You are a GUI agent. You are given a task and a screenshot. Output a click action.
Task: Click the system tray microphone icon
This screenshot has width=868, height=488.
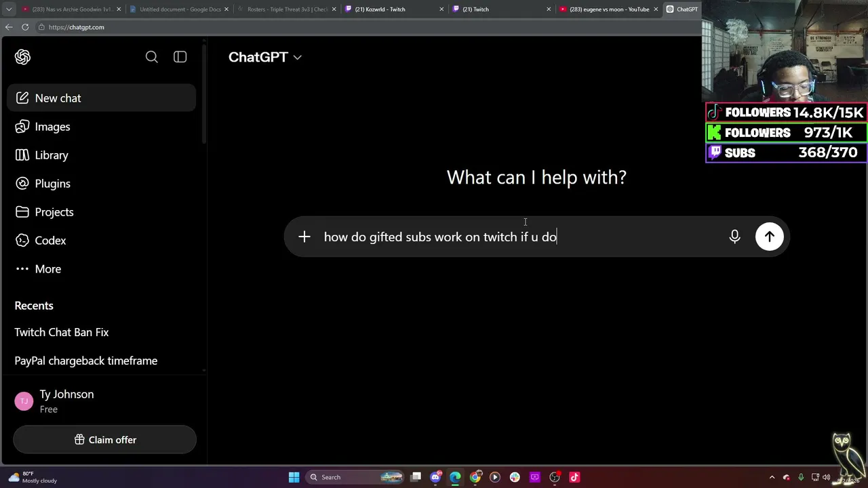pos(801,477)
